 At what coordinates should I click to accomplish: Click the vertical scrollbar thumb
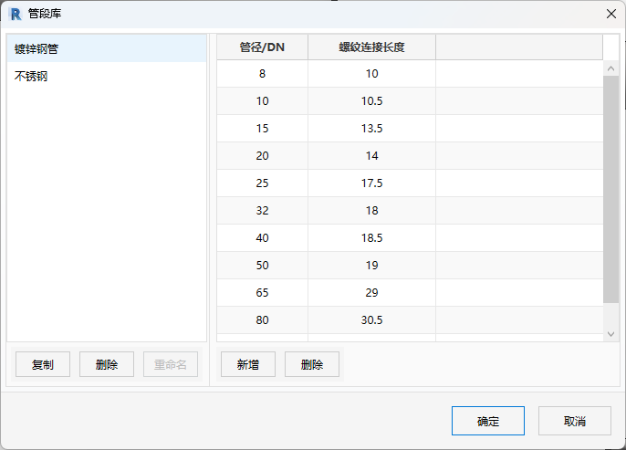point(611,188)
